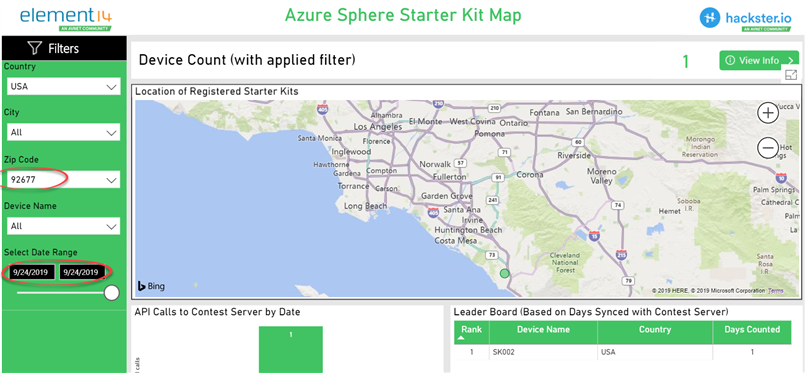Sort by Device Name column header
Image resolution: width=805 pixels, height=373 pixels.
tap(543, 329)
